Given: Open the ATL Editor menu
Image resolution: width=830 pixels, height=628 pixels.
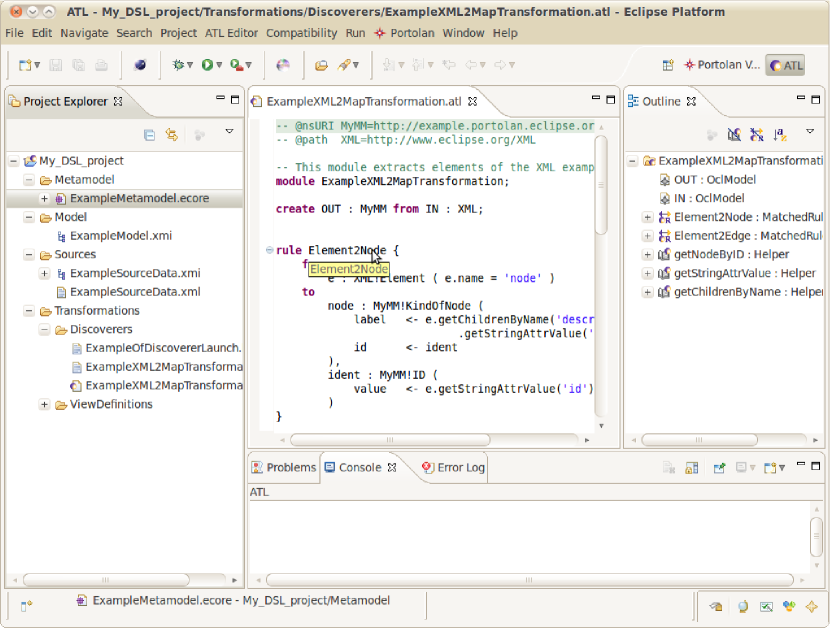Looking at the screenshot, I should coord(231,33).
